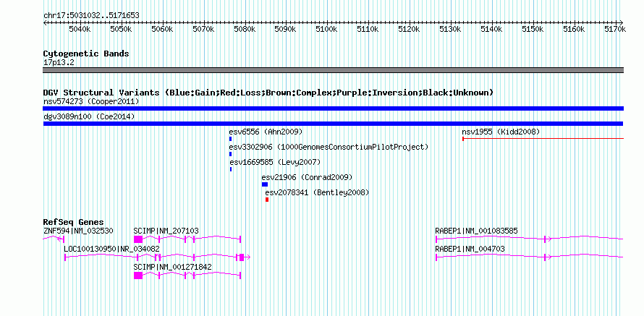Click the RABEP1 NM_004703 first exon marker
The width and height of the screenshot is (644, 316).
point(436,257)
